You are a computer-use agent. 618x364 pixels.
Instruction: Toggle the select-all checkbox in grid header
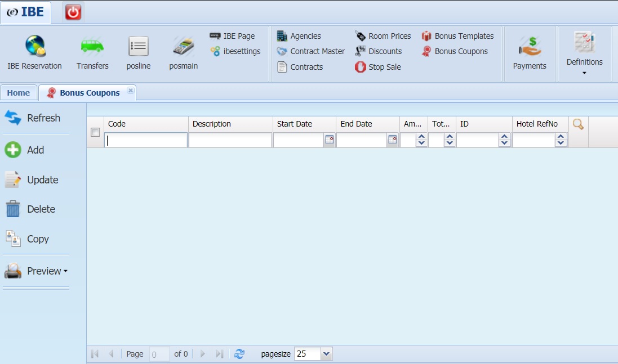click(95, 132)
